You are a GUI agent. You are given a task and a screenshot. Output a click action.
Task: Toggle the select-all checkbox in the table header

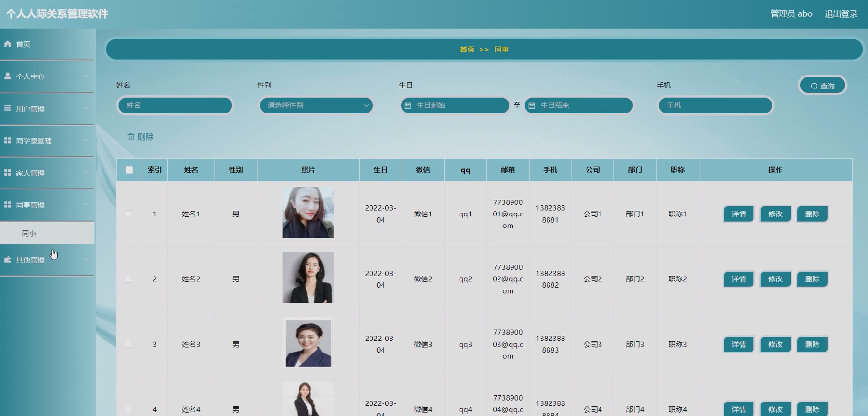click(129, 170)
